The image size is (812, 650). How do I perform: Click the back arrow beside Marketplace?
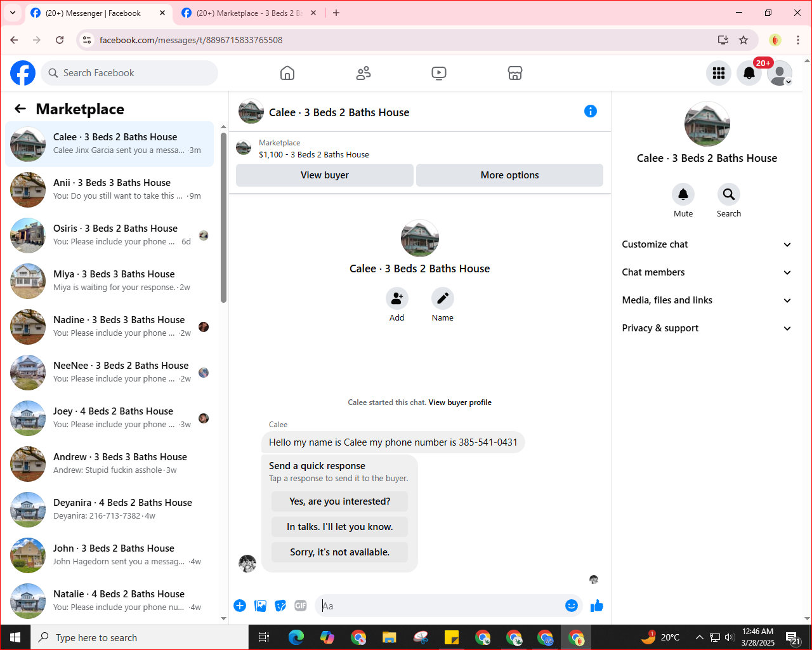[20, 109]
